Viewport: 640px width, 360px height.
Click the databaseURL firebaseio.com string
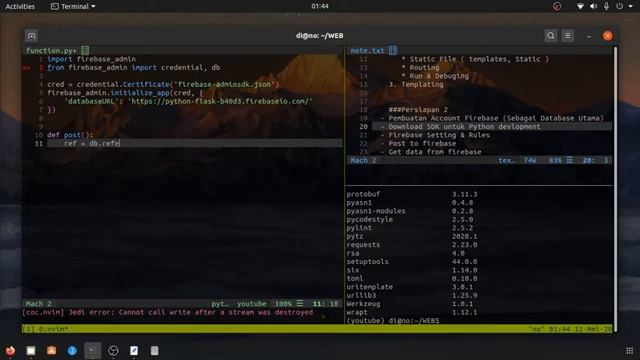(220, 101)
